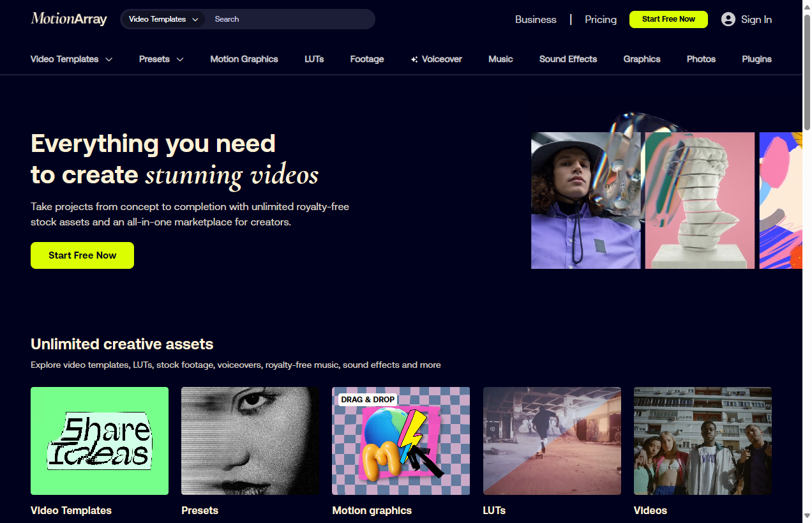Screen dimensions: 812x523
Task: Go to the LUTs nav item
Action: click(x=314, y=59)
